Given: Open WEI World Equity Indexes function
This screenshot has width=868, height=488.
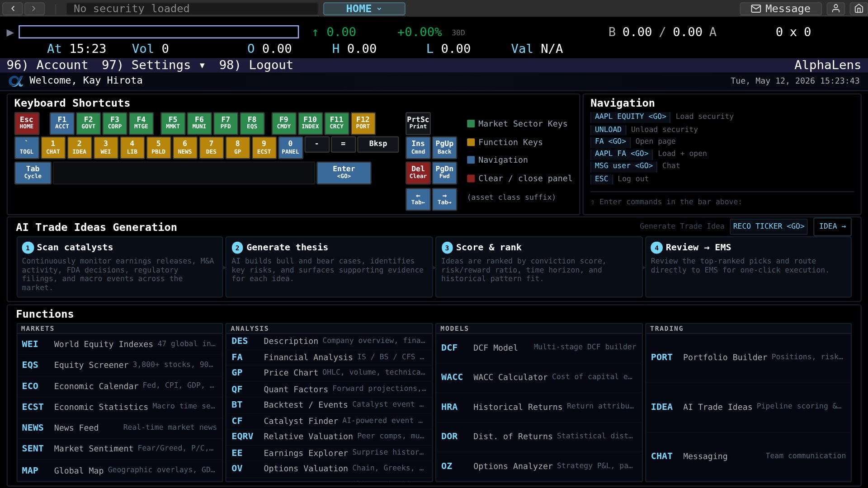Looking at the screenshot, I should click(120, 344).
